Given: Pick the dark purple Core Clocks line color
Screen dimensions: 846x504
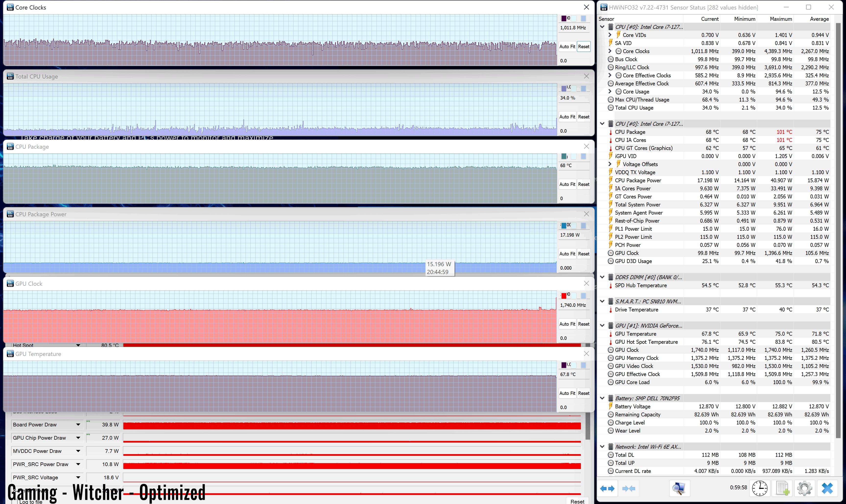Looking at the screenshot, I should click(x=564, y=18).
